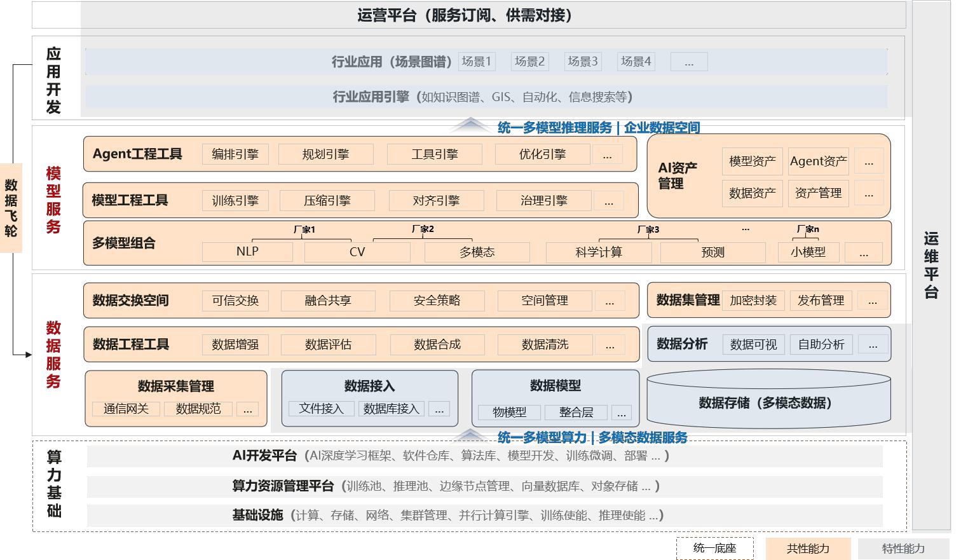The image size is (961, 560).
Task: Expand the ellipsis box after 场景4
Action: [x=689, y=62]
